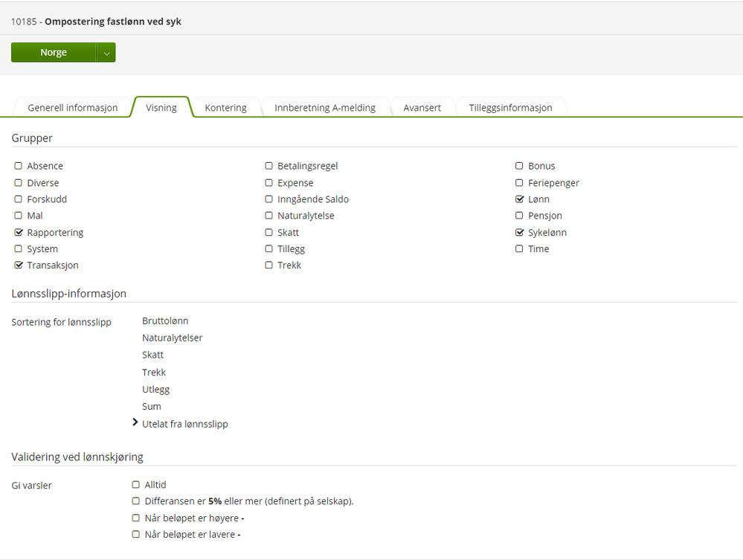This screenshot has width=743, height=560.
Task: Check Når beløpet er høyere option
Action: (x=136, y=518)
